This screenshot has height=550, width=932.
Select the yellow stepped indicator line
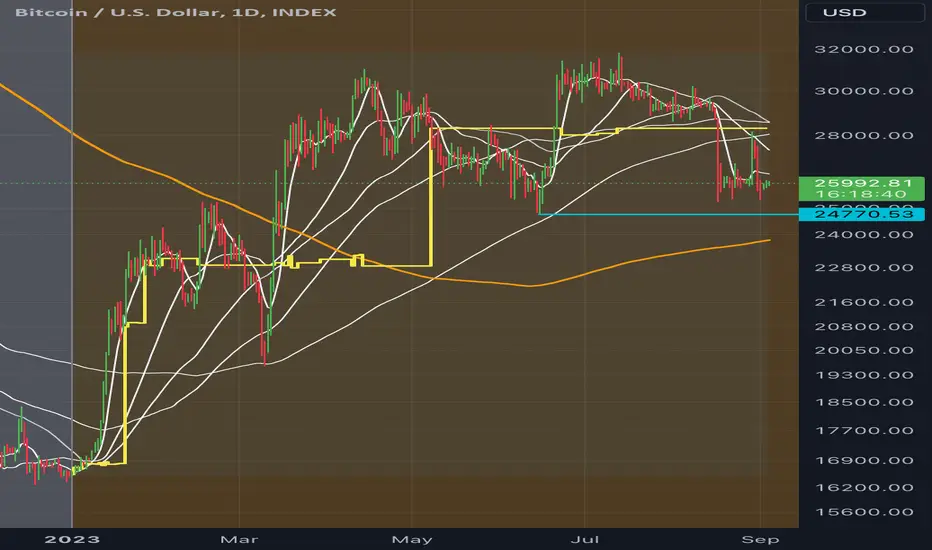click(x=431, y=196)
